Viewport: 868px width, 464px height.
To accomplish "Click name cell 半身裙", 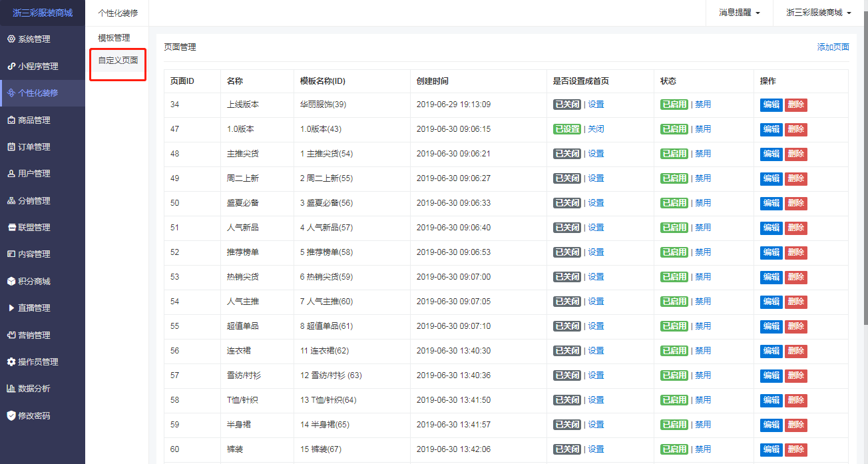I will pyautogui.click(x=239, y=425).
